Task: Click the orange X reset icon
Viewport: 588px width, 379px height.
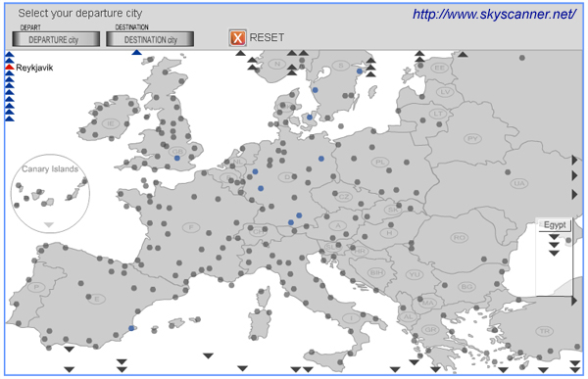Action: coord(237,38)
